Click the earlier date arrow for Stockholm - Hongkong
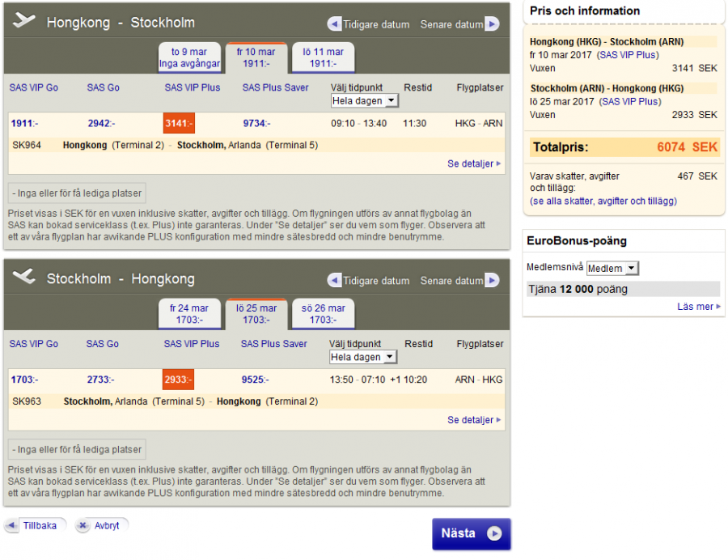The height and width of the screenshot is (560, 728). click(335, 281)
